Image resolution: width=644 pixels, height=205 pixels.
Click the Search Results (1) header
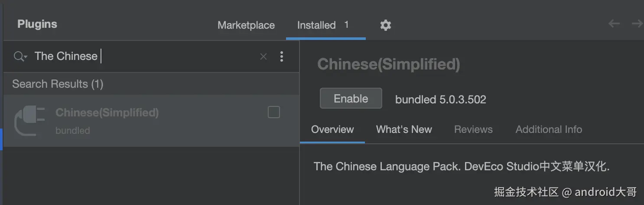coord(58,84)
